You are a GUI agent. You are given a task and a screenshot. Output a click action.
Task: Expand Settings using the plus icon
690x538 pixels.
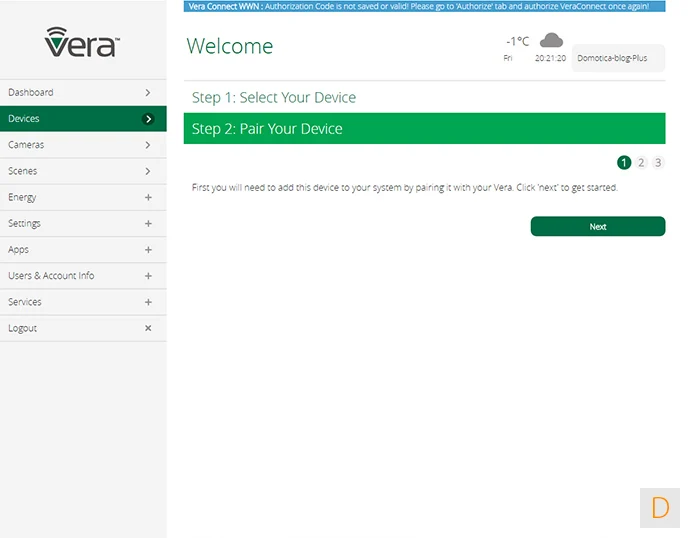148,223
